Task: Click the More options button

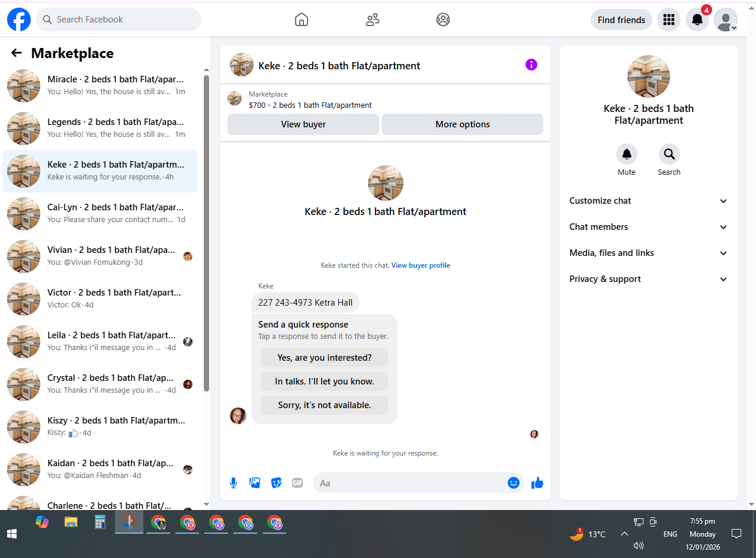Action: 463,124
